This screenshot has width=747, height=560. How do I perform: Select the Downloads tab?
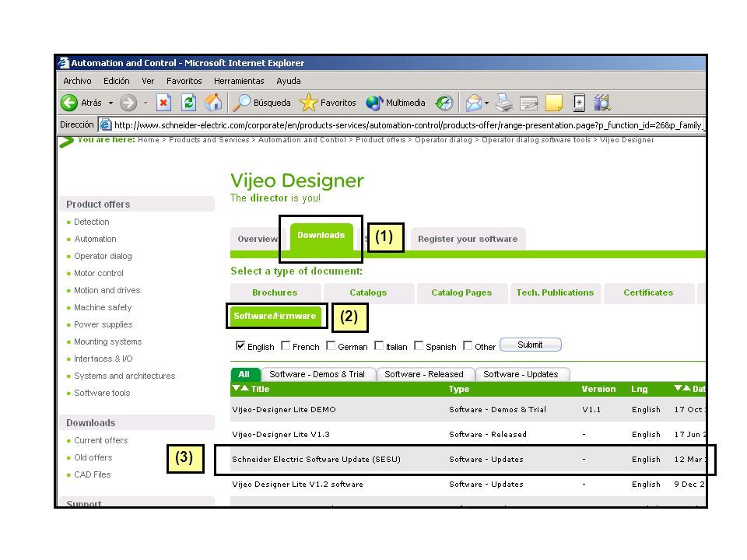[x=321, y=236]
